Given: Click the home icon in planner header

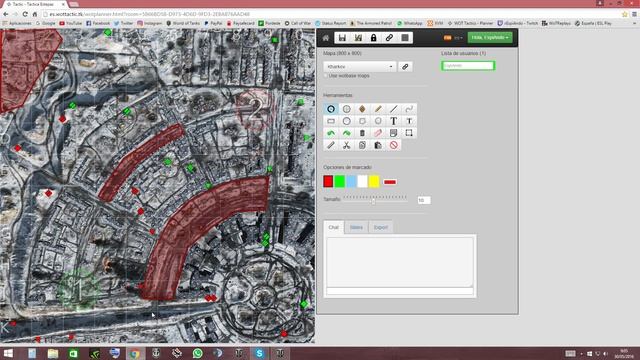Looking at the screenshot, I should pyautogui.click(x=326, y=38).
